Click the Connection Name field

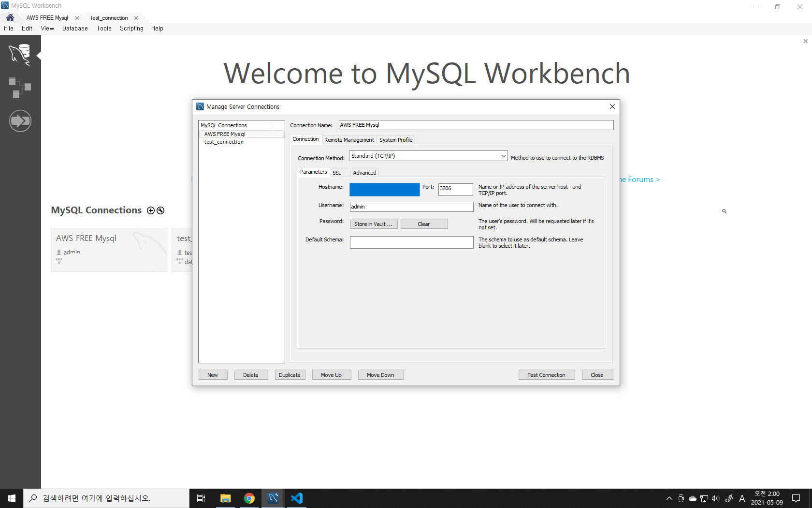pyautogui.click(x=476, y=125)
